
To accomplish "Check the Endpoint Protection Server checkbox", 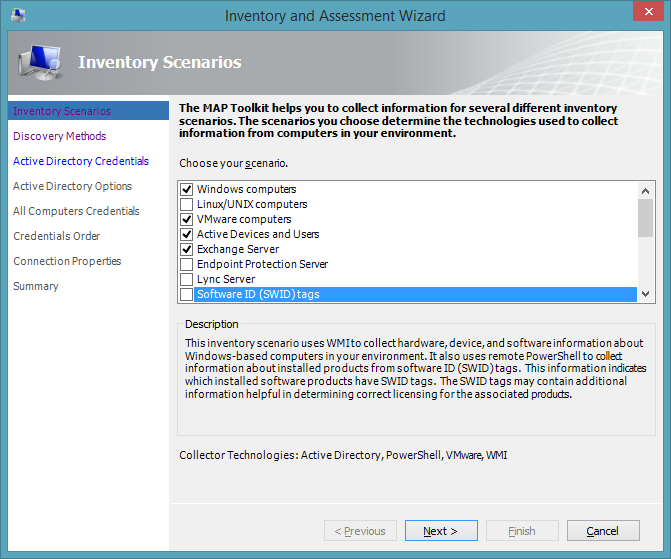I will coord(187,264).
